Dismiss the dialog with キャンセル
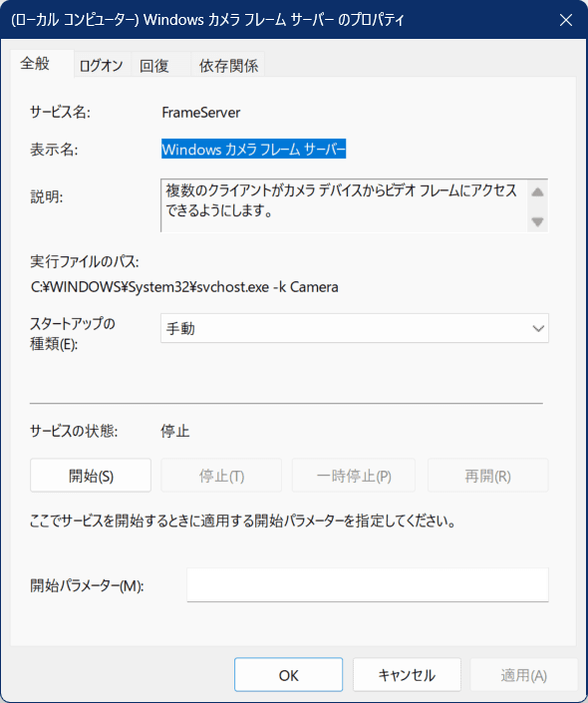 pyautogui.click(x=407, y=675)
